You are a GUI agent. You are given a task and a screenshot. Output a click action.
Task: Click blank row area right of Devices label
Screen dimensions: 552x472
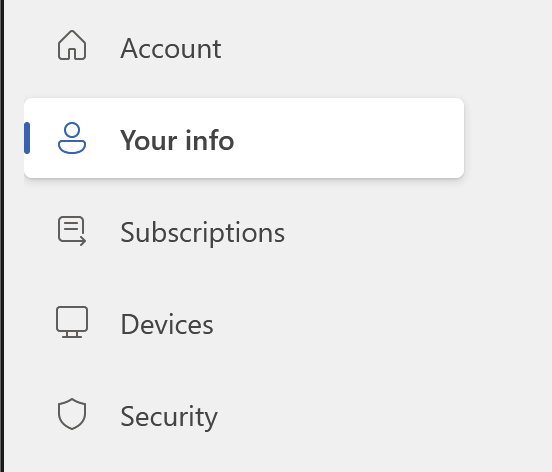tap(340, 324)
